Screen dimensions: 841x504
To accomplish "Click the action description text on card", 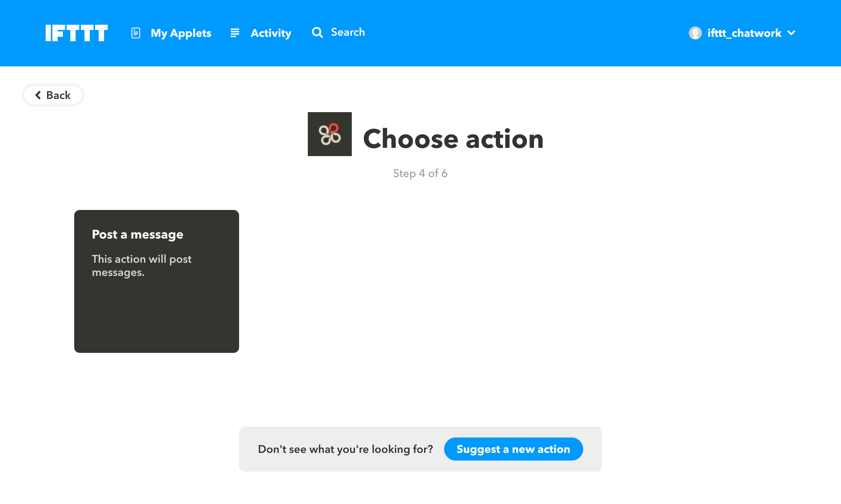I will click(x=141, y=265).
